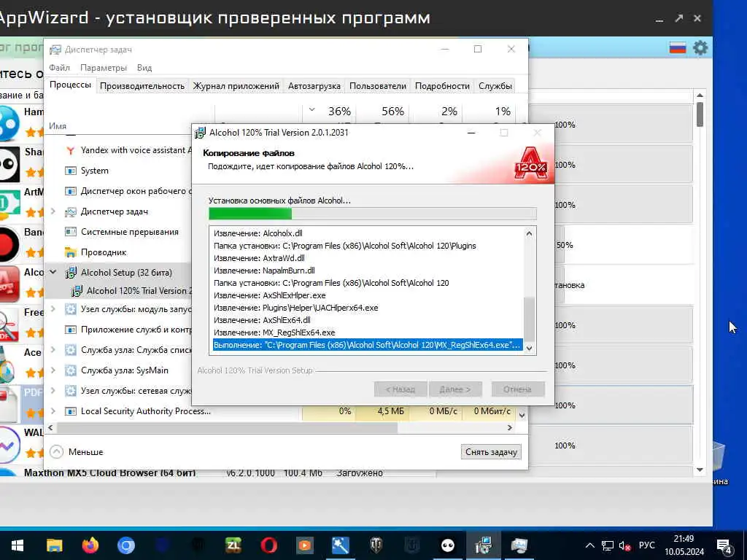The height and width of the screenshot is (560, 747).
Task: Select the Alcohol 120% Trial Version child process
Action: pos(131,291)
